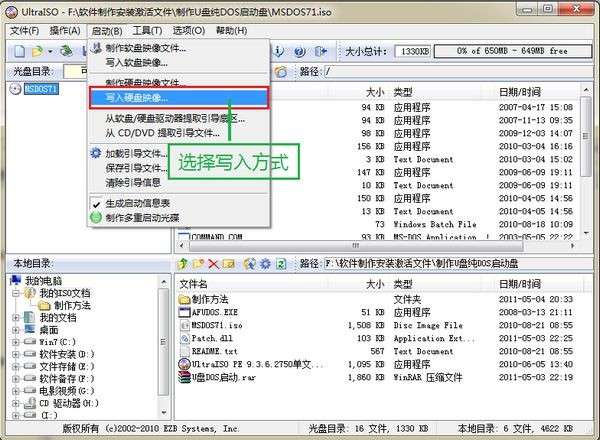The image size is (600, 440).
Task: Click the Open file folder icon
Action: 37,51
